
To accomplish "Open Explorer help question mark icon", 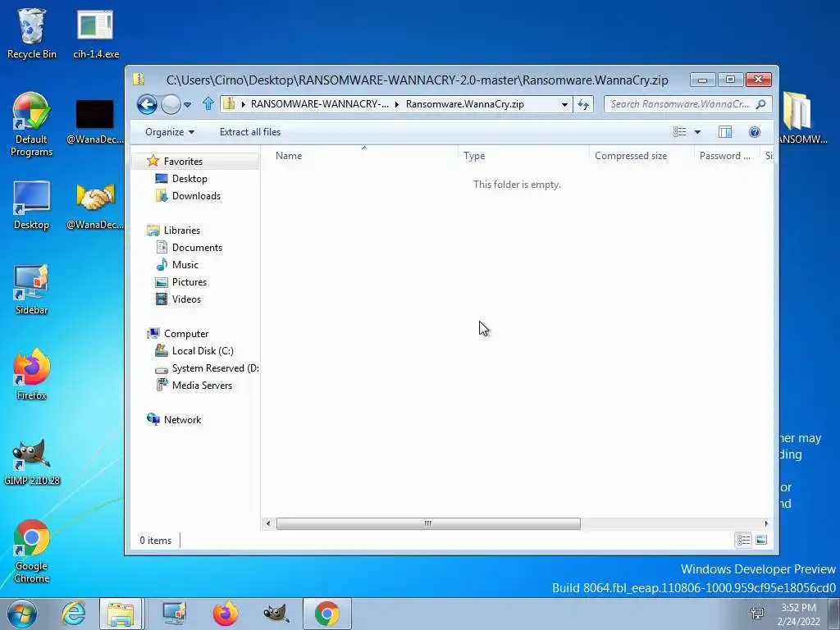I will (755, 132).
